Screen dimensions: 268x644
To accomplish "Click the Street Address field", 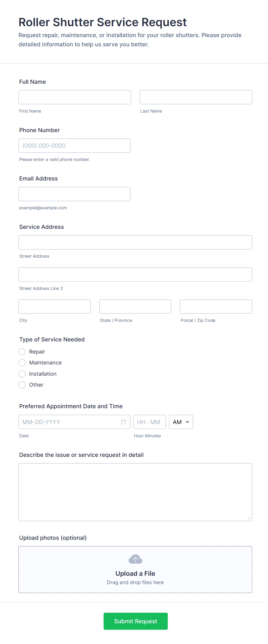I will [x=135, y=242].
